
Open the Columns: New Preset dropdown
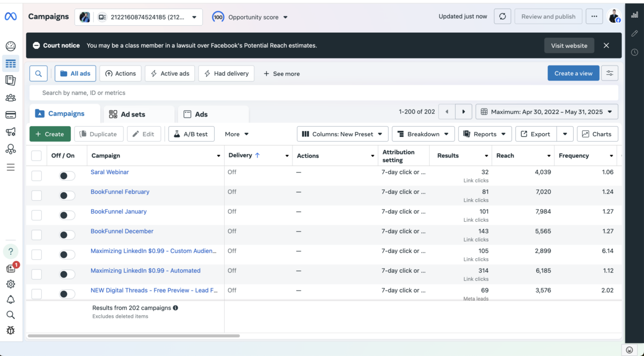[x=342, y=134]
